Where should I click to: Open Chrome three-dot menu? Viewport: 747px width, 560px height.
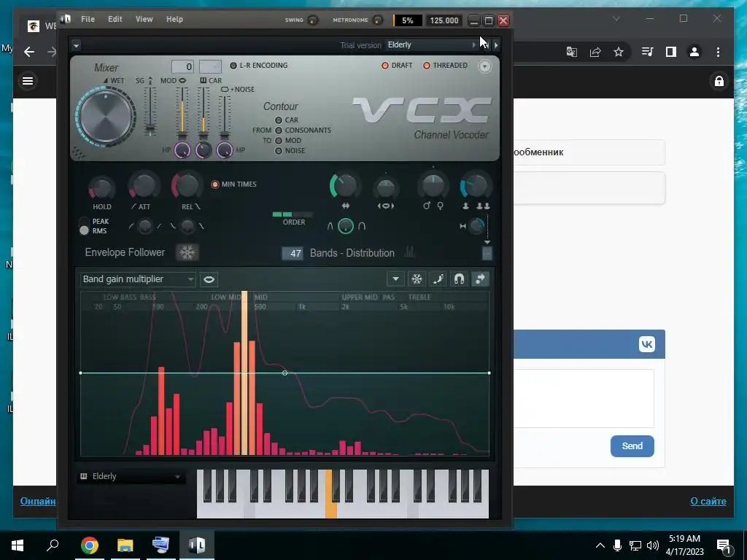pyautogui.click(x=718, y=52)
